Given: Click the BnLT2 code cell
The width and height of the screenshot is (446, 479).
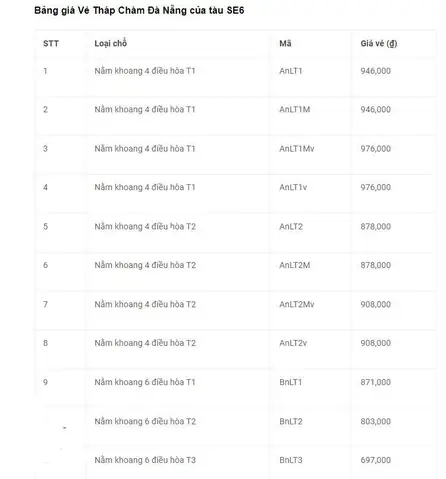Looking at the screenshot, I should pyautogui.click(x=291, y=421).
